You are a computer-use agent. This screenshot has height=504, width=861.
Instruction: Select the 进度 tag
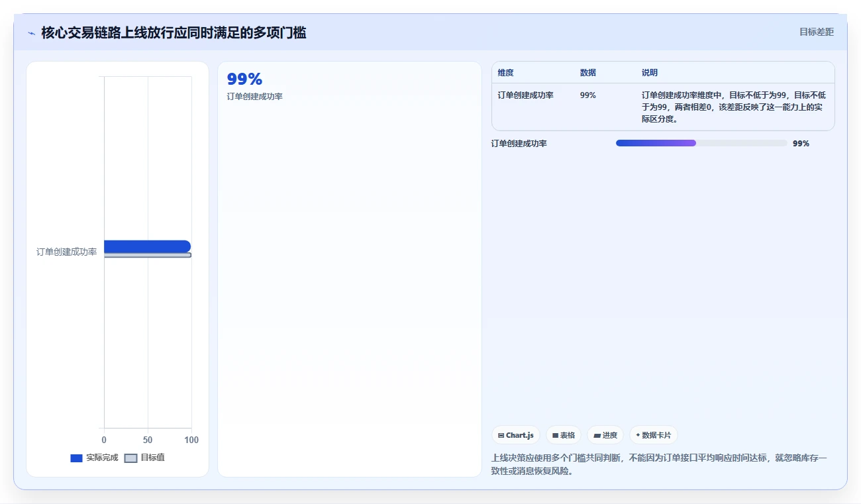[605, 435]
